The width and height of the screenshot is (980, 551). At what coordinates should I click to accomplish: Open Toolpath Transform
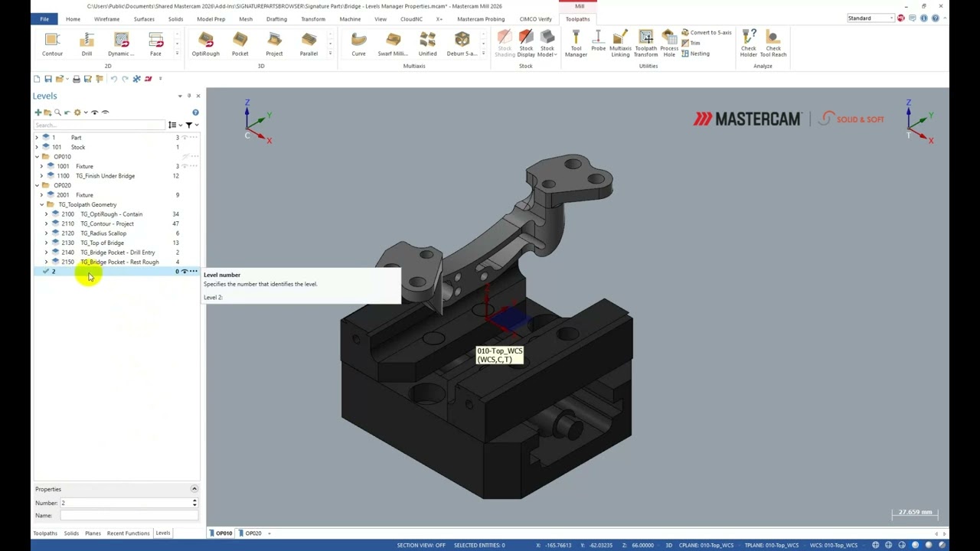pos(645,44)
